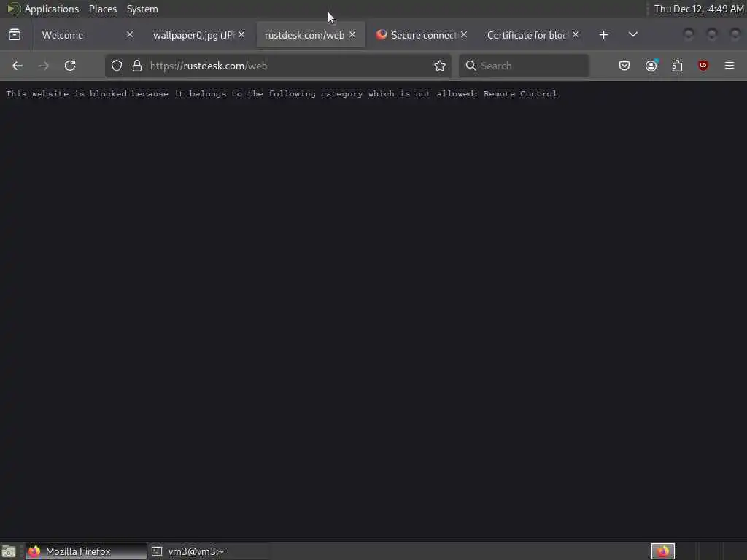The height and width of the screenshot is (560, 747).
Task: Close the Secure connection tab
Action: (x=463, y=35)
